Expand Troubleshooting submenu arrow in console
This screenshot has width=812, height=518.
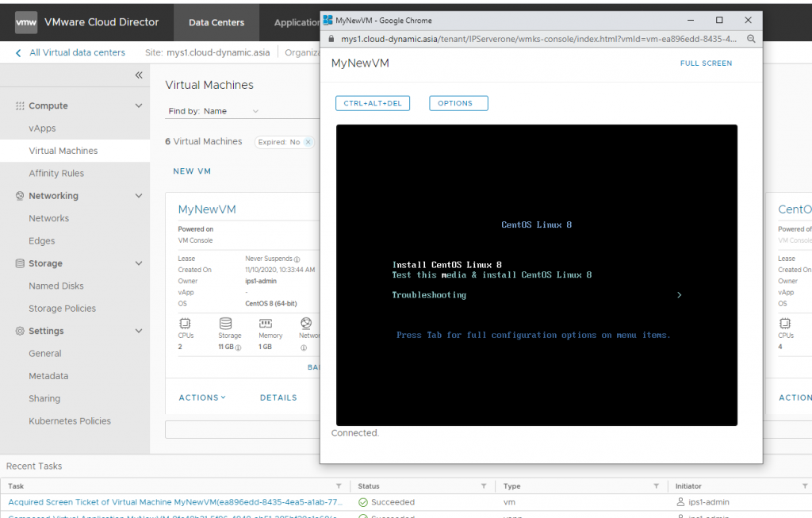pos(680,295)
